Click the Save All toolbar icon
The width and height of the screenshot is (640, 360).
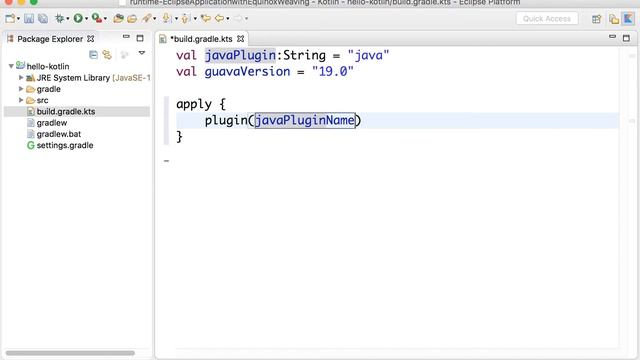(43, 18)
